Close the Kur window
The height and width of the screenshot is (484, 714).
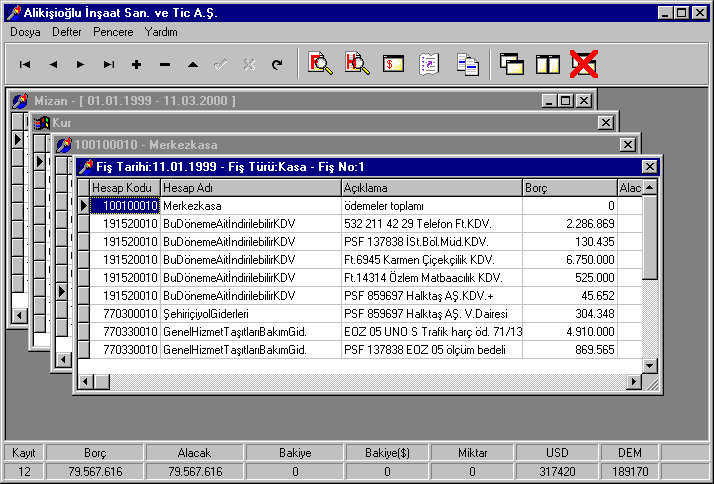tap(606, 122)
